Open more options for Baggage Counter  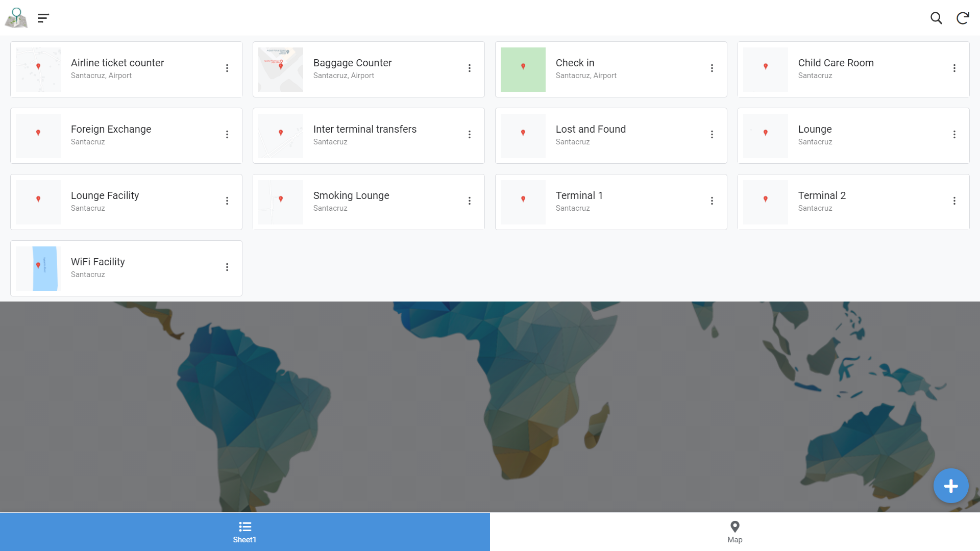point(470,68)
